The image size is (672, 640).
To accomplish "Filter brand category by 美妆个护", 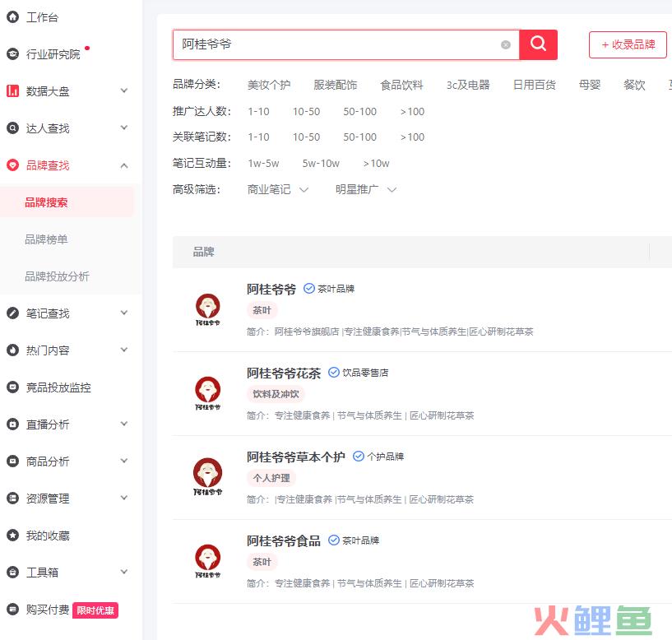I will [269, 85].
